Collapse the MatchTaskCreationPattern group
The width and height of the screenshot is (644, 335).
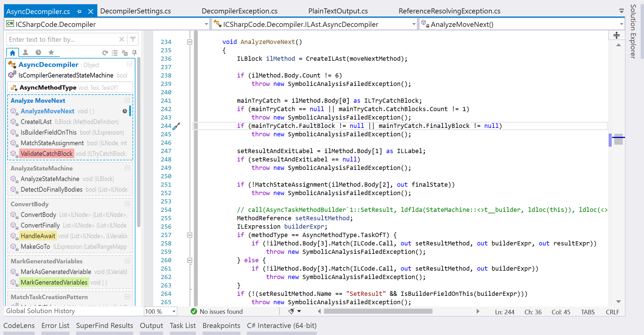click(x=127, y=297)
